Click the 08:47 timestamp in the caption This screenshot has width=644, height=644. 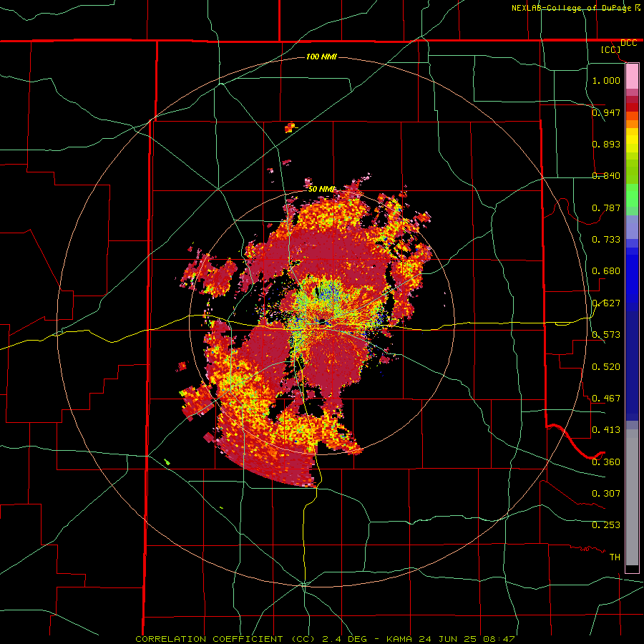[x=499, y=639]
